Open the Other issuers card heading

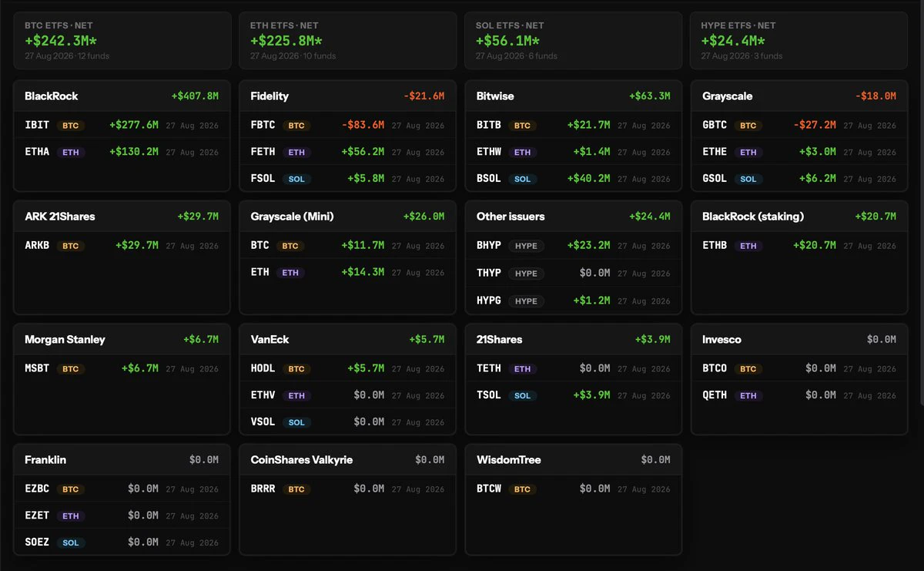pos(511,217)
